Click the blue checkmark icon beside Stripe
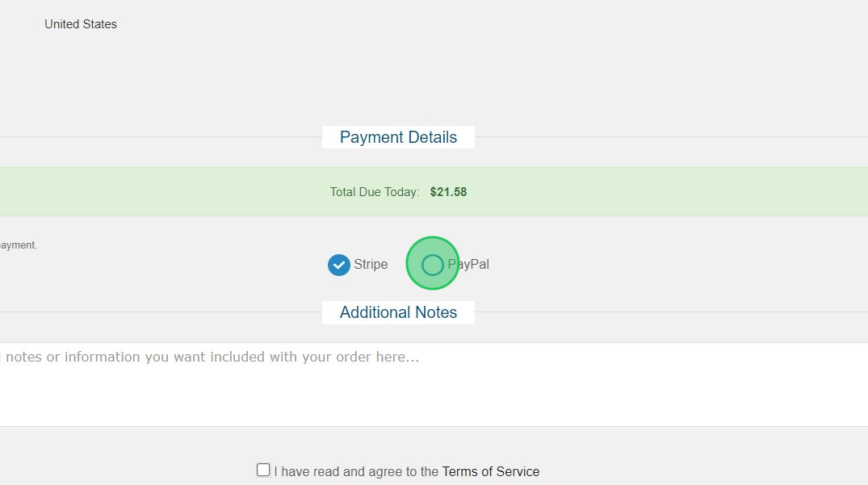 pyautogui.click(x=339, y=265)
